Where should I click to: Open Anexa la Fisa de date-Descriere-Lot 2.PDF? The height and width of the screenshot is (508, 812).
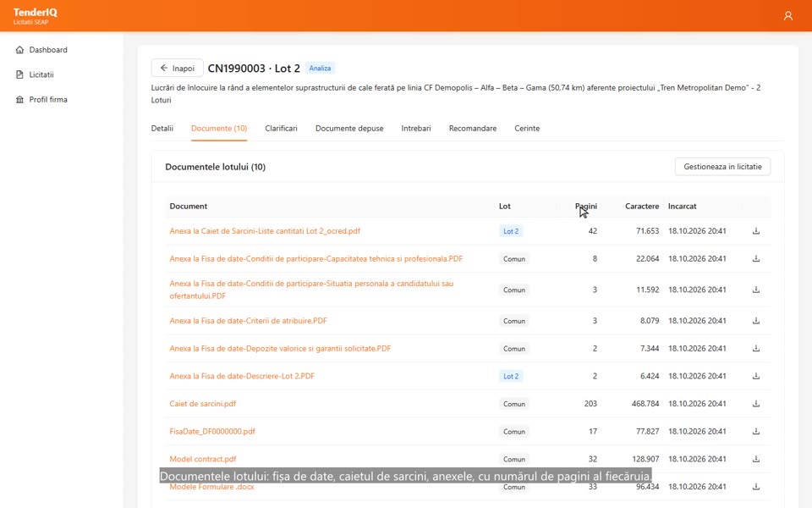click(242, 376)
